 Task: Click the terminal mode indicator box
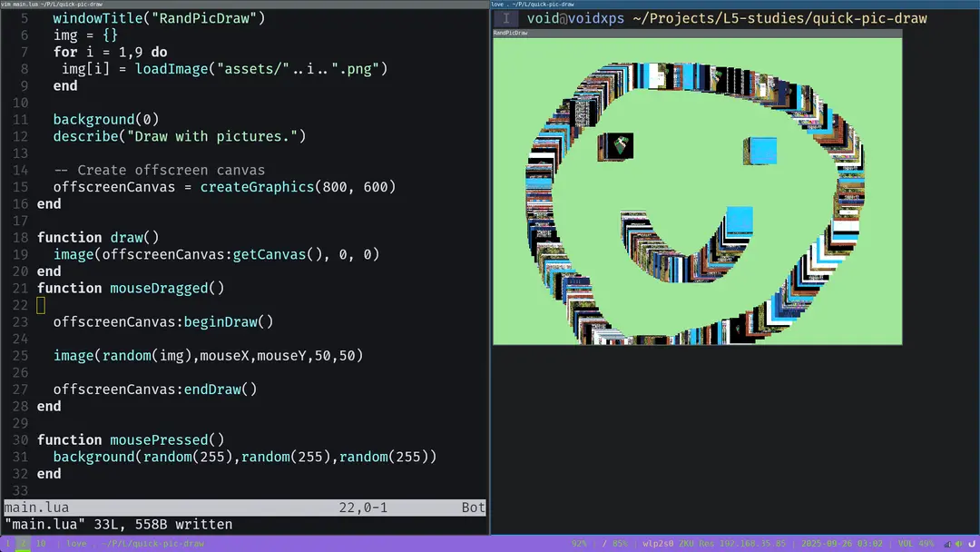506,18
